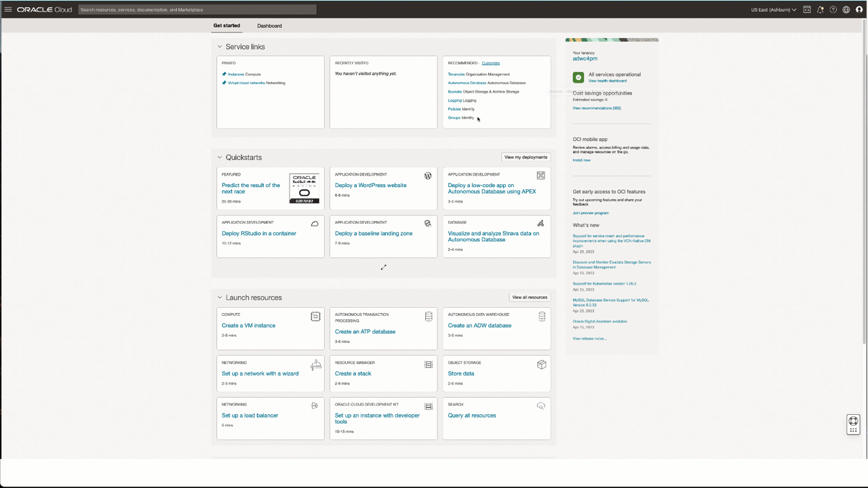Open the Policies recommended link
868x488 pixels.
(454, 109)
